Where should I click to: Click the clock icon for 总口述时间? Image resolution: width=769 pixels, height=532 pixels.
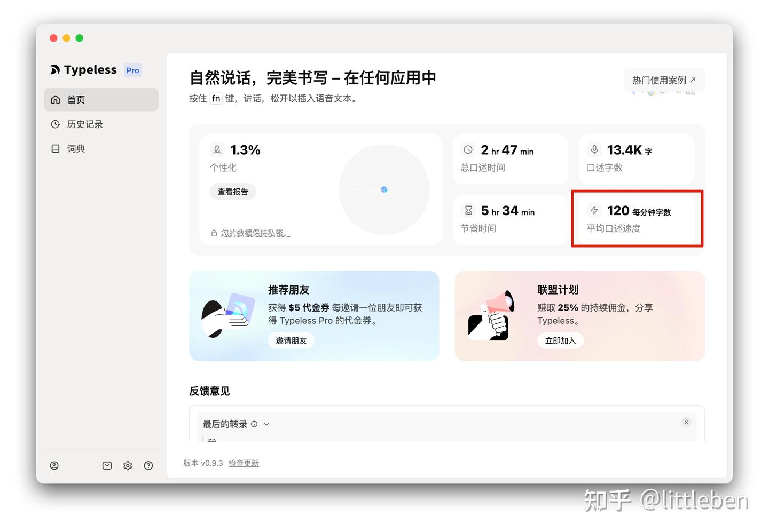click(468, 150)
